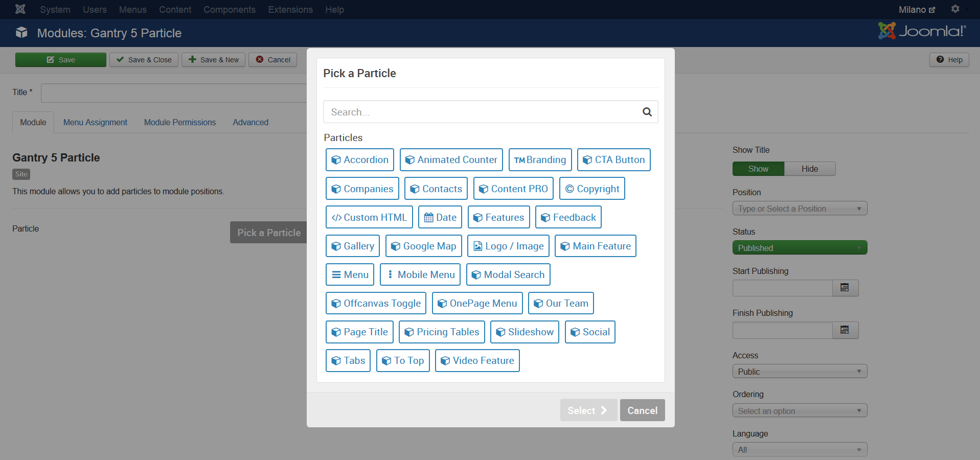Open the Start Publishing calendar picker
This screenshot has width=980, height=460.
(845, 288)
